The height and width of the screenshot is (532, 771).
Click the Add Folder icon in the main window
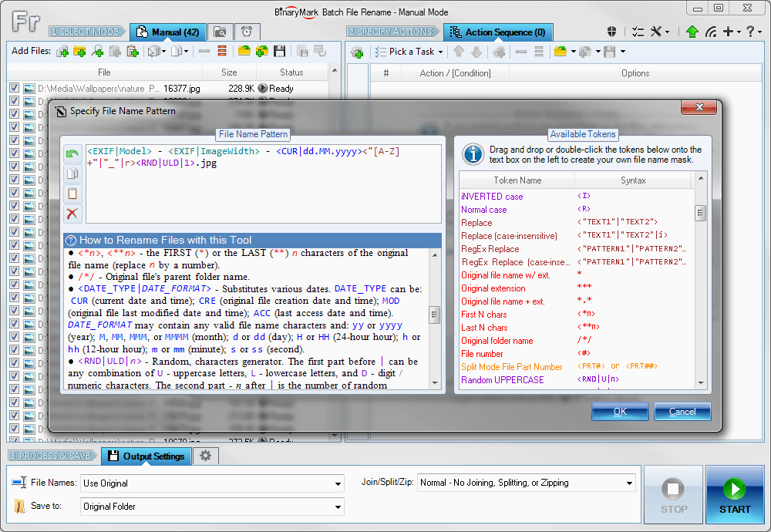[79, 51]
